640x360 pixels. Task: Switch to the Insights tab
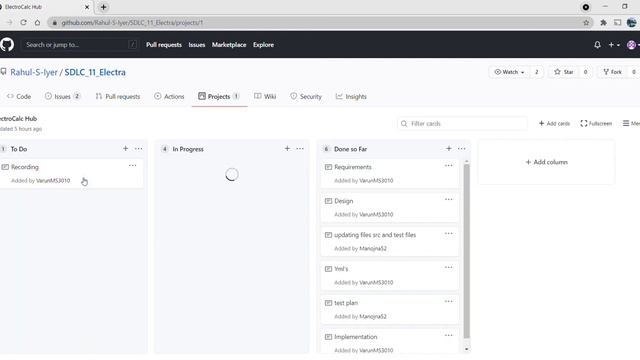(x=351, y=96)
